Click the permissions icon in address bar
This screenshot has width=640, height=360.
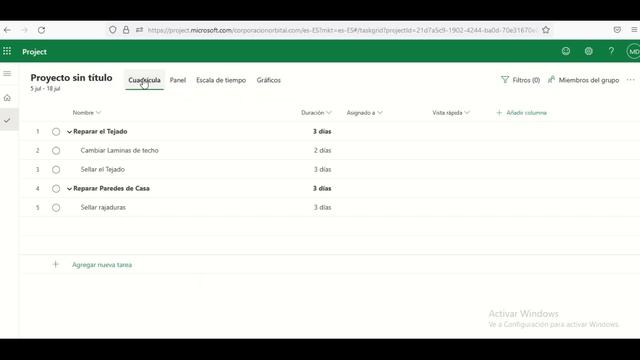140,30
